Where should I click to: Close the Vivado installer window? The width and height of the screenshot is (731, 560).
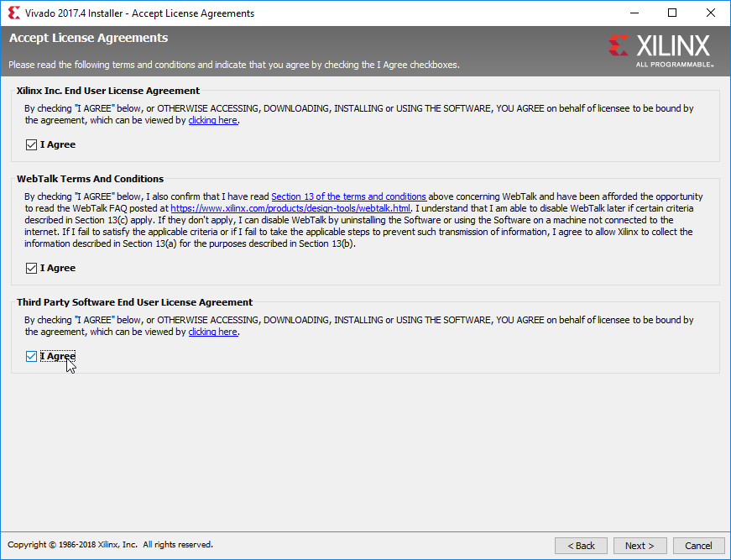pyautogui.click(x=711, y=13)
